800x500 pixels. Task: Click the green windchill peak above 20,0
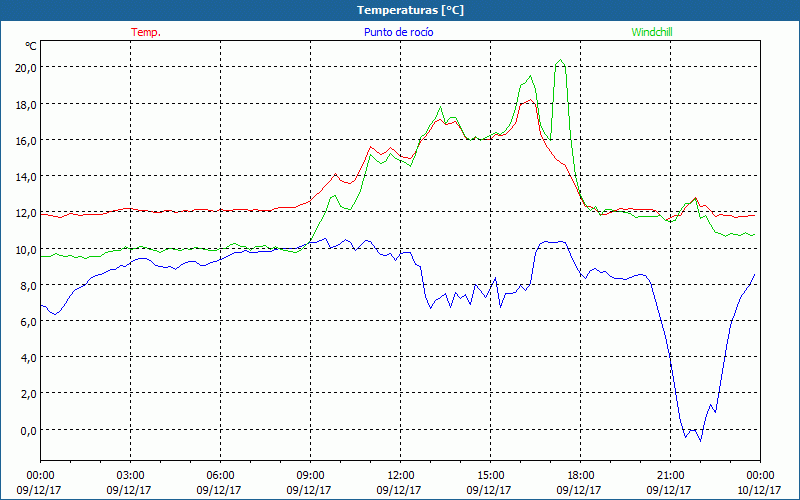click(561, 60)
